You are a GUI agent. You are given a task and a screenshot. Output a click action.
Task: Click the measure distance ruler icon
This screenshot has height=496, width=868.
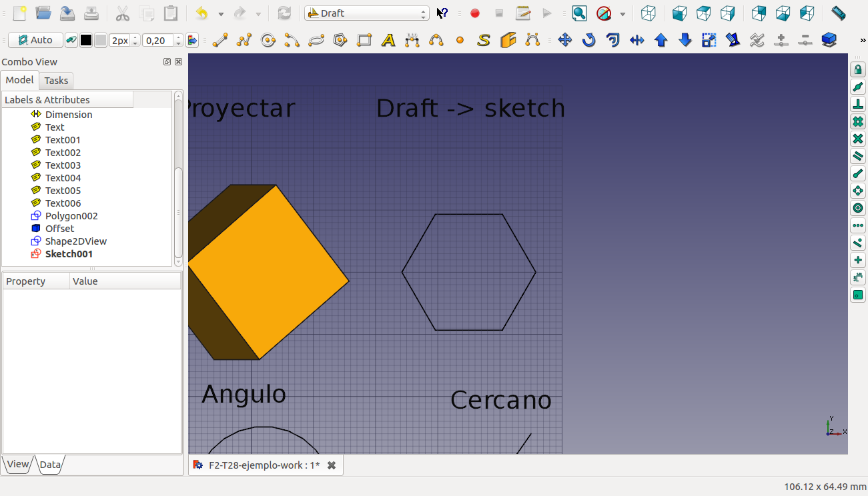[839, 13]
